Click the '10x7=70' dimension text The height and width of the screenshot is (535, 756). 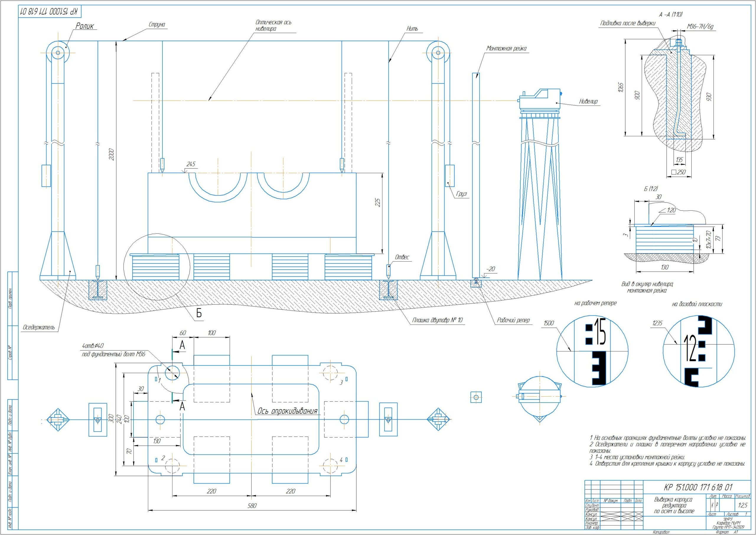coord(708,239)
